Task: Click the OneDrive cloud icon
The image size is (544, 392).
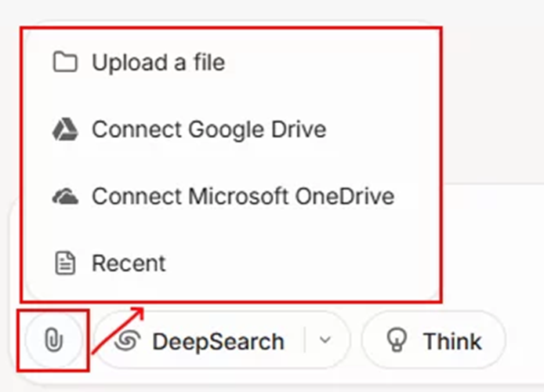Action: pos(65,196)
